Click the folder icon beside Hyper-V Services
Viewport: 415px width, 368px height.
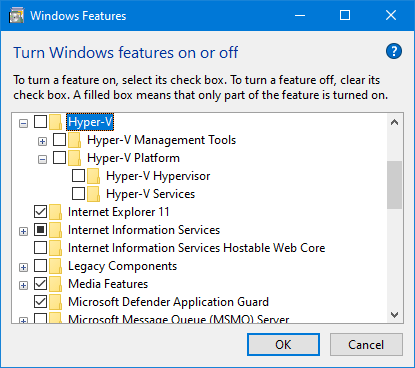[94, 194]
